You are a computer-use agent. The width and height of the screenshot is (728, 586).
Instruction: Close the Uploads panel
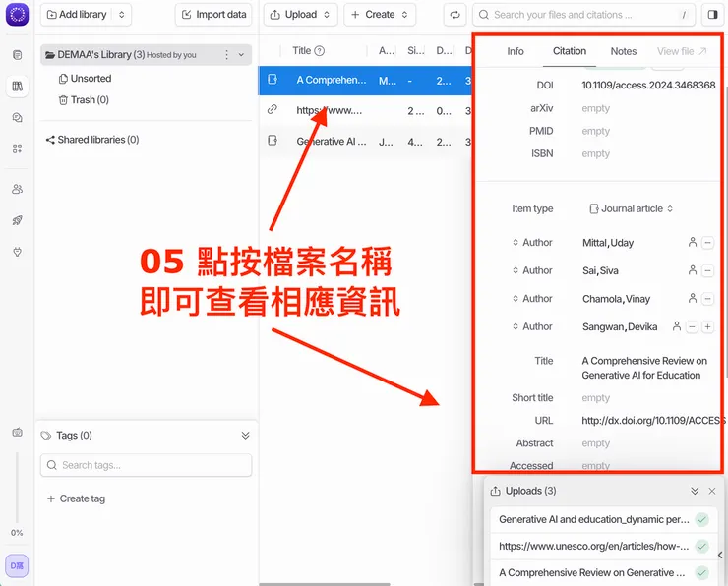click(x=712, y=491)
